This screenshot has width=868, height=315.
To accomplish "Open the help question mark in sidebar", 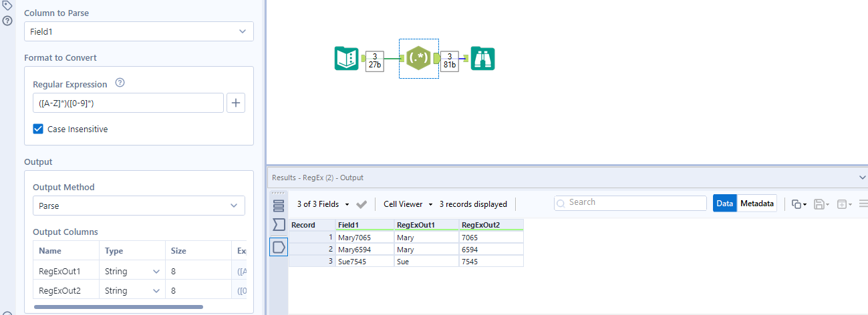I will click(8, 21).
